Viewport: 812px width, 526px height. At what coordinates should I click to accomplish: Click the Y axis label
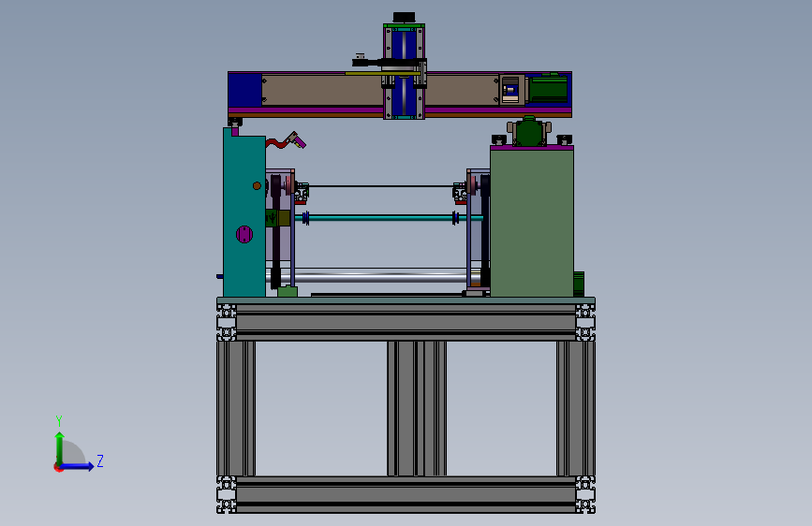(59, 420)
